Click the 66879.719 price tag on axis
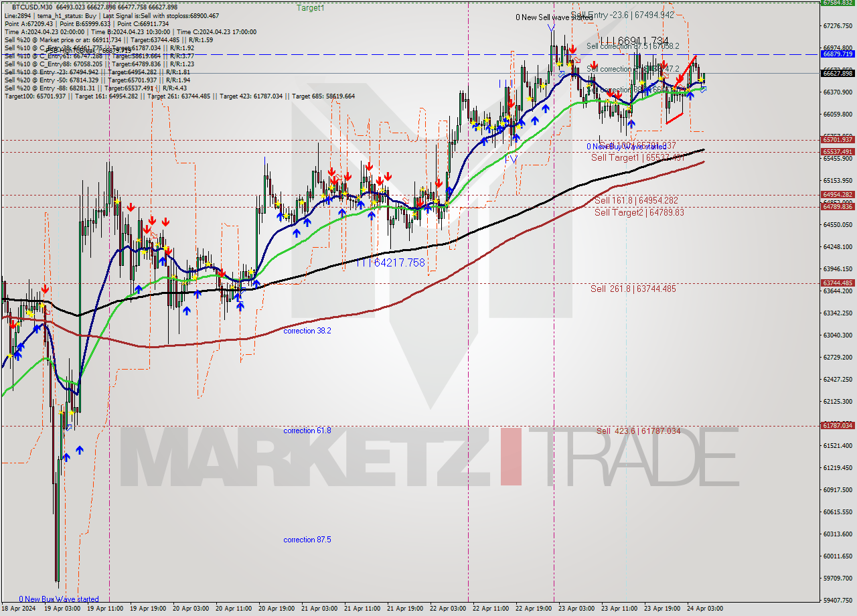The width and height of the screenshot is (857, 616). [x=837, y=54]
